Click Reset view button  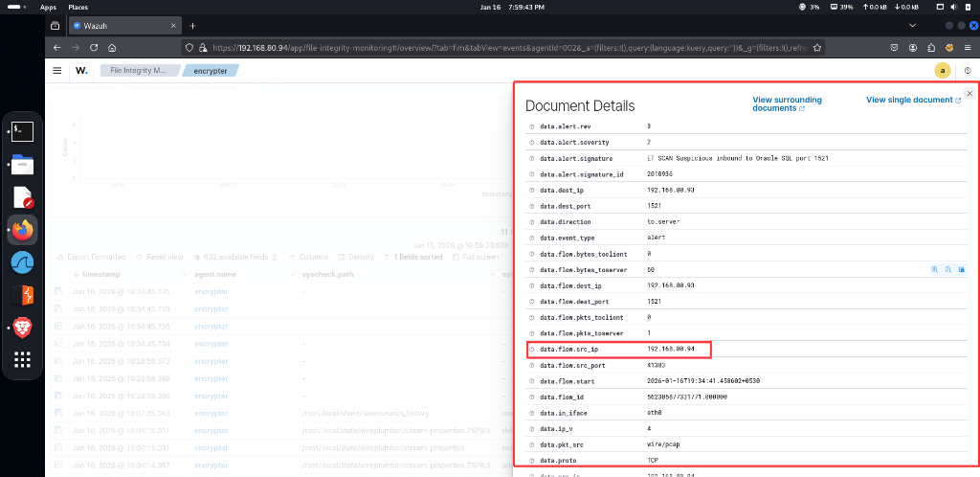160,257
